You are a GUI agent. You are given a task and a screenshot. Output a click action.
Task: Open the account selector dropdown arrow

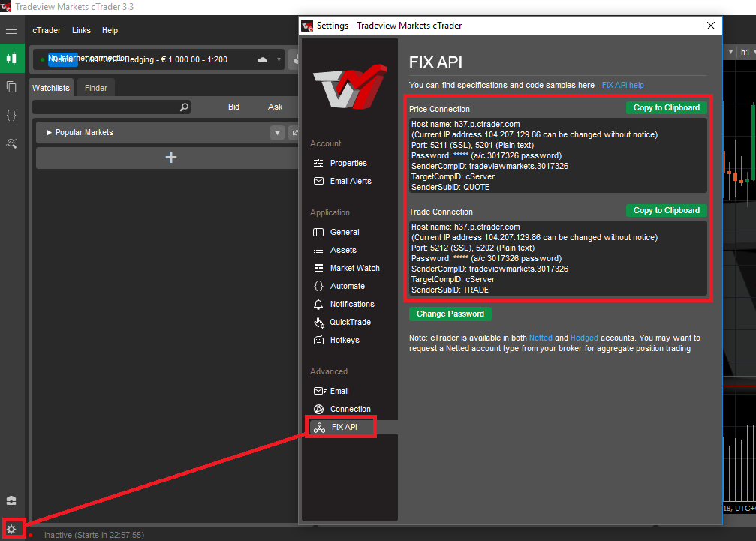279,60
